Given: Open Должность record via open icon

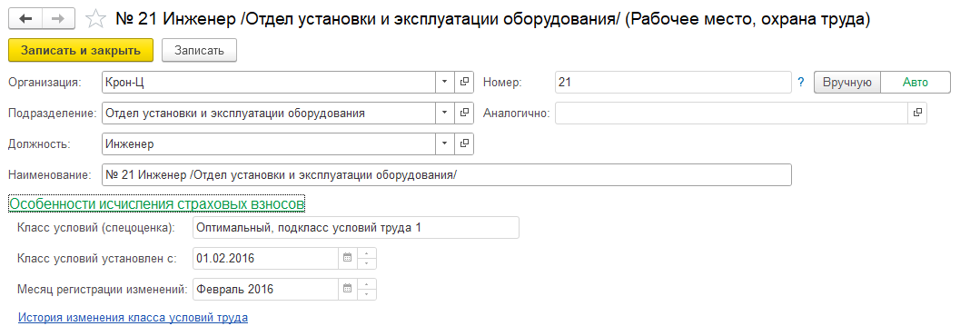Looking at the screenshot, I should click(x=464, y=143).
